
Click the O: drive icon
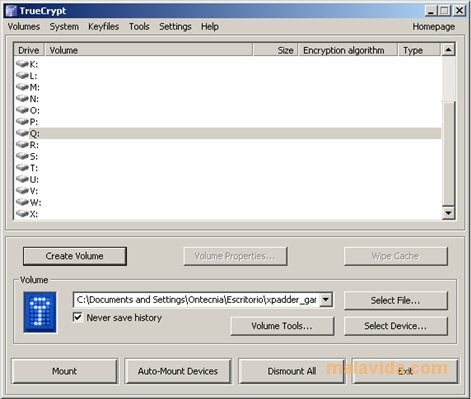click(22, 110)
